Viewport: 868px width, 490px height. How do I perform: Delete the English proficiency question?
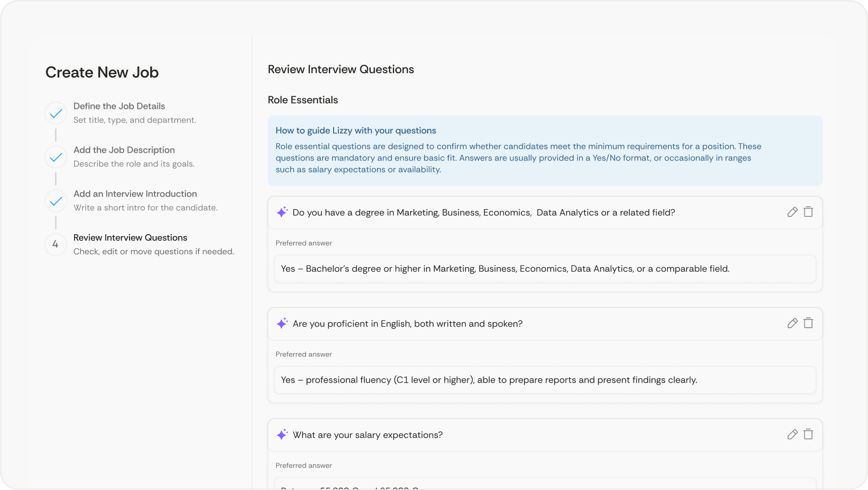click(808, 323)
